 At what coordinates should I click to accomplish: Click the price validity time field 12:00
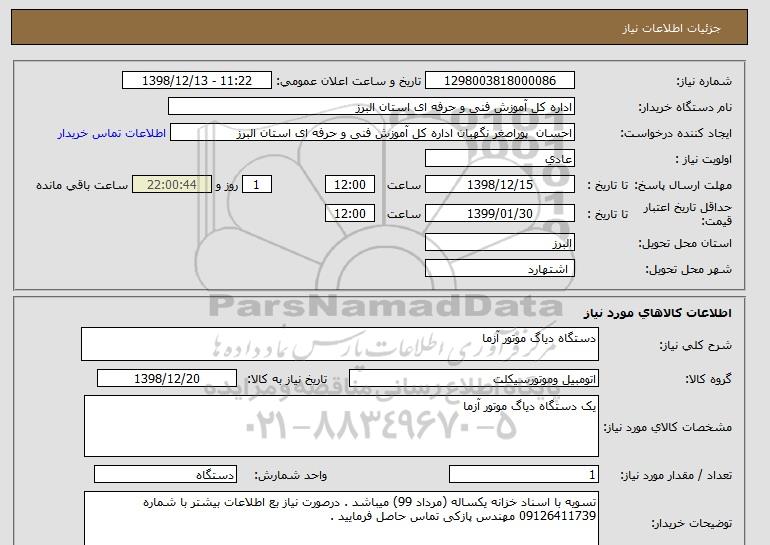pos(350,213)
